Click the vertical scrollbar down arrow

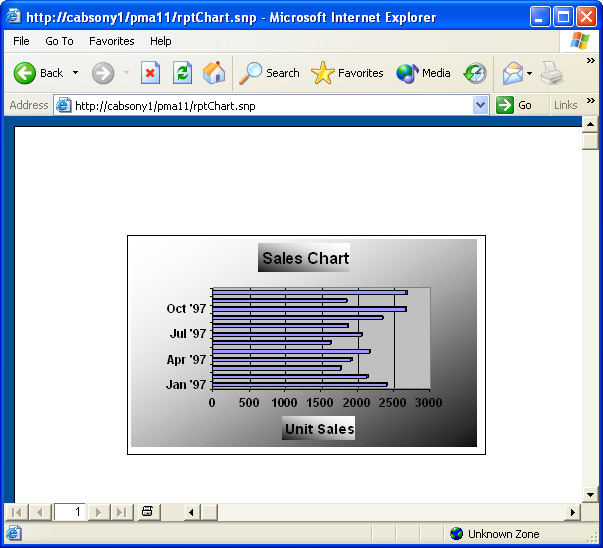[590, 494]
